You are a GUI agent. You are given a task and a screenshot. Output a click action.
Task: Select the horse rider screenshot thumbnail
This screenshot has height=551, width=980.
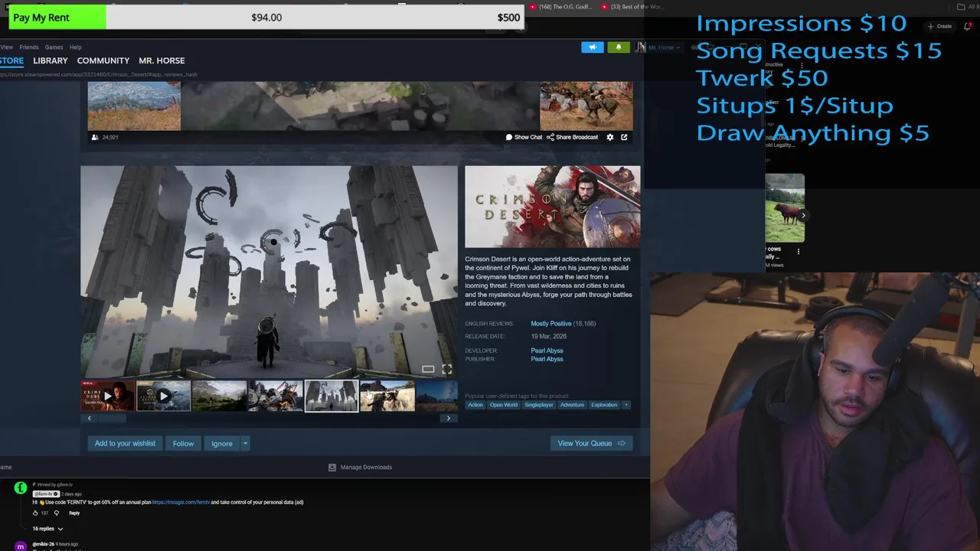(387, 396)
